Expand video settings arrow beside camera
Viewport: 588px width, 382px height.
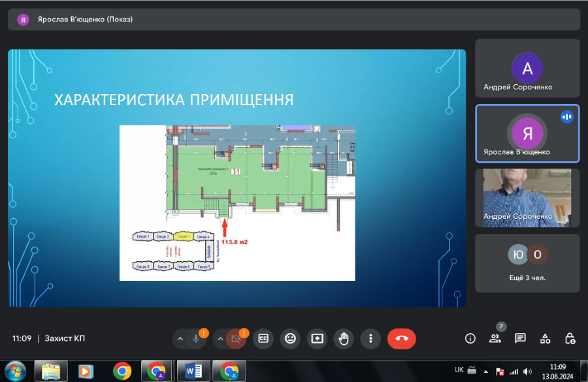click(x=220, y=338)
